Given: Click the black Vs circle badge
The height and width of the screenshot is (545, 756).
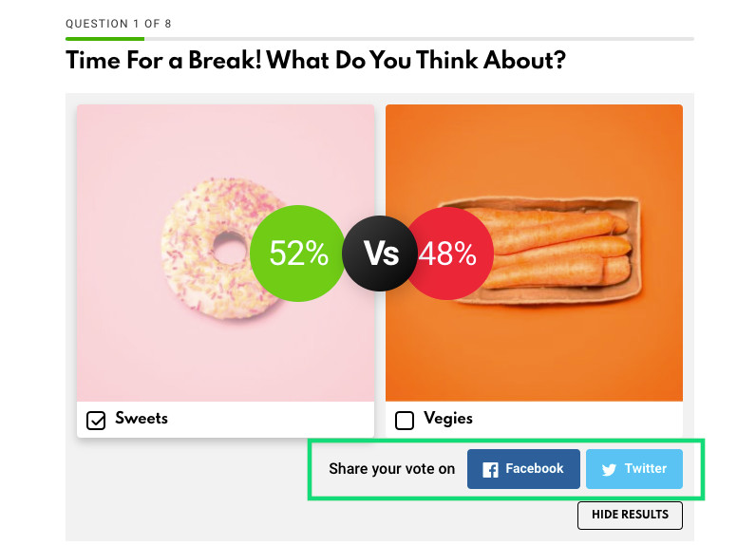Looking at the screenshot, I should coord(380,254).
